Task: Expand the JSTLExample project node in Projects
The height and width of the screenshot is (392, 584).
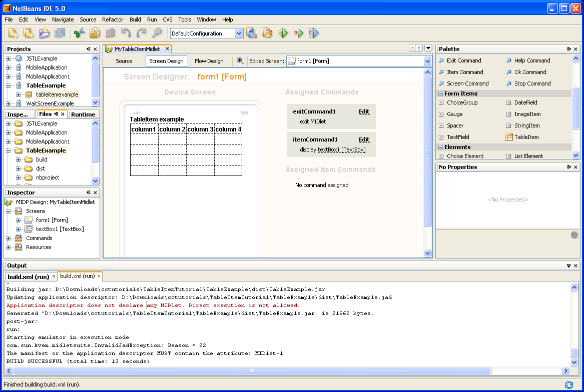Action: (8, 58)
